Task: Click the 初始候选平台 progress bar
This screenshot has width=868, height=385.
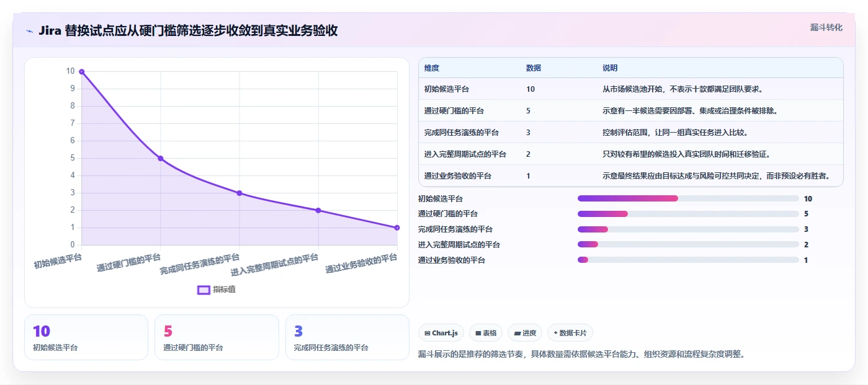Action: coord(688,198)
